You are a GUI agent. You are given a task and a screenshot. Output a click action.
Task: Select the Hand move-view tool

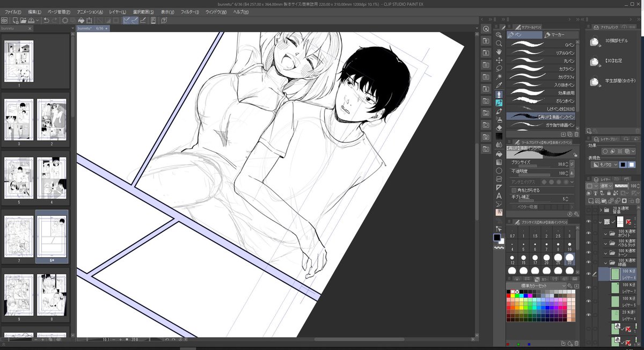coord(499,52)
